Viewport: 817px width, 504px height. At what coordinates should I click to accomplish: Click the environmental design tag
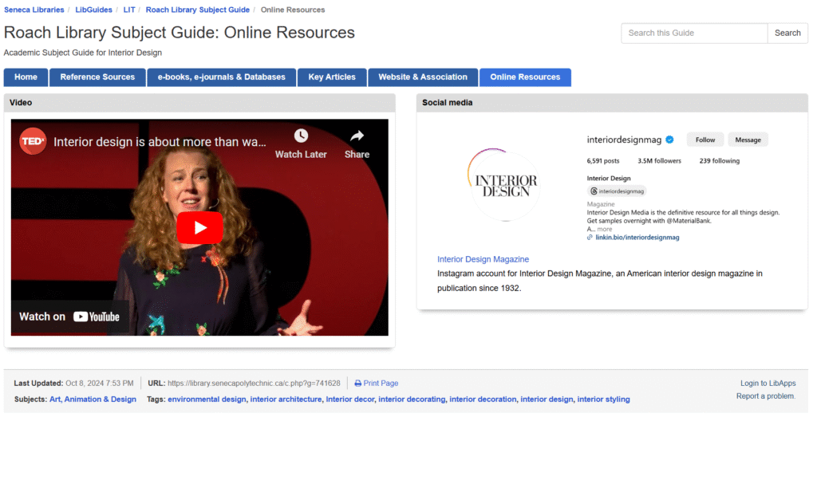point(207,400)
